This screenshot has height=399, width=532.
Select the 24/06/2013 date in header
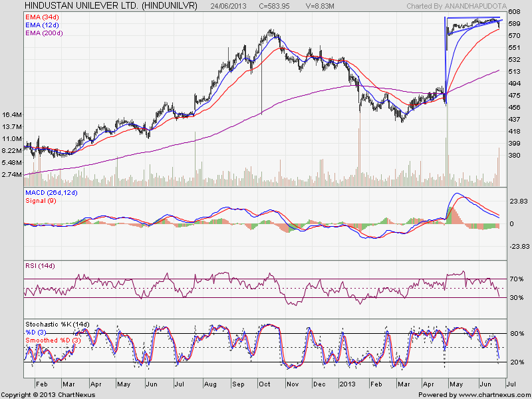click(x=229, y=6)
